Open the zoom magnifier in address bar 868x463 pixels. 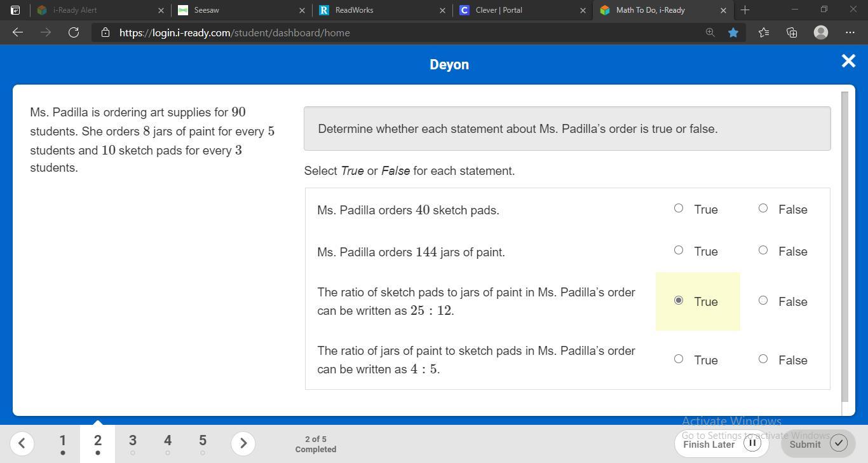coord(710,32)
